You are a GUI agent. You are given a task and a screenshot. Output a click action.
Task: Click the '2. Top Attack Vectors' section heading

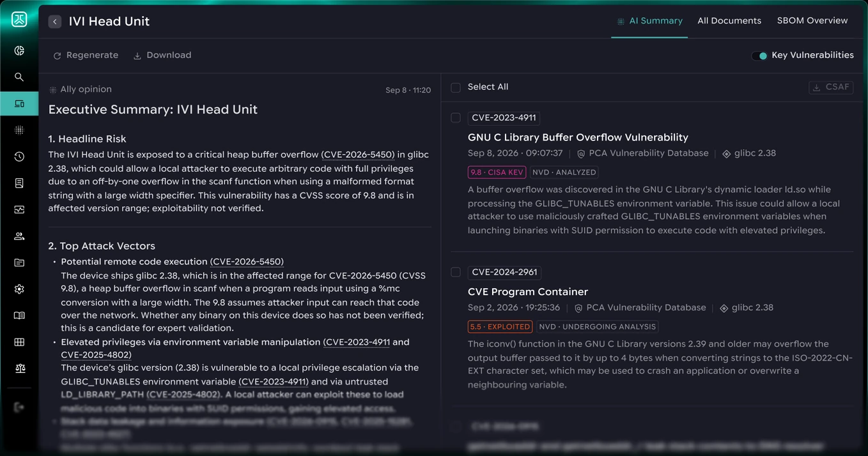[x=102, y=246]
